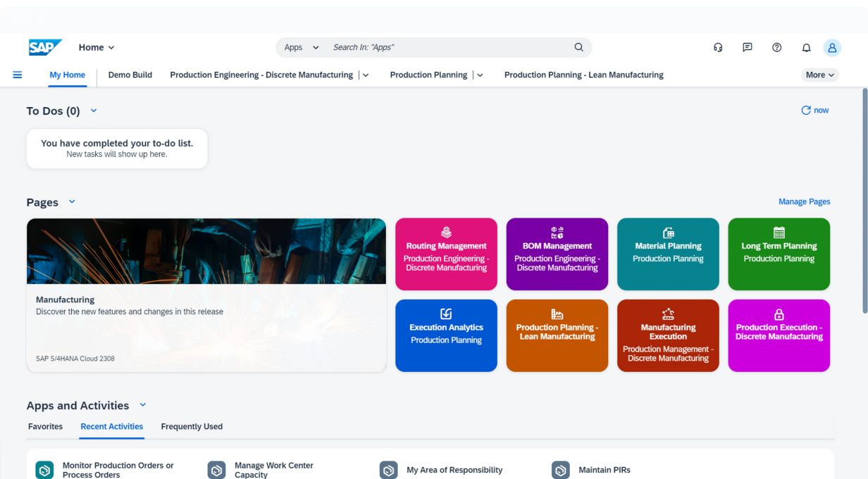This screenshot has height=479, width=868.
Task: Click the Manage Pages link
Action: coord(804,201)
